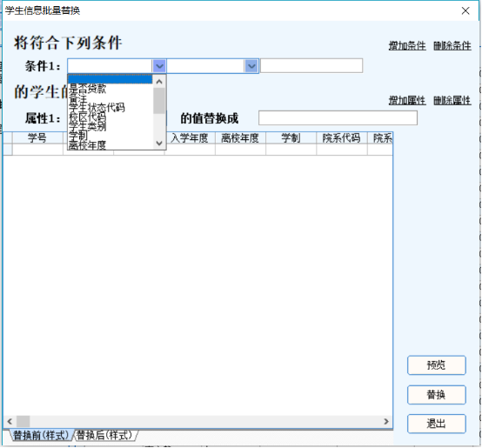Open the first condition field dropdown arrow
Viewport: 482px width, 448px height.
coord(159,66)
